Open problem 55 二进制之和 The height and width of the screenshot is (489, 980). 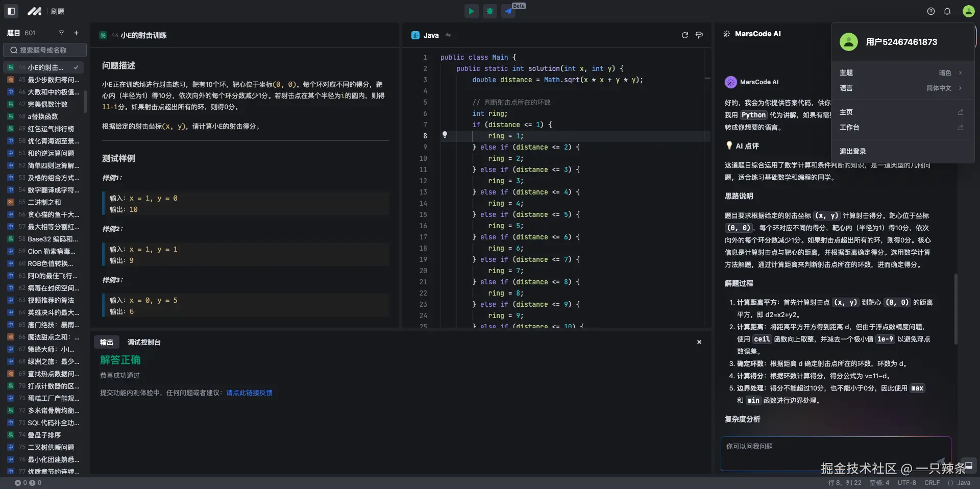point(44,203)
